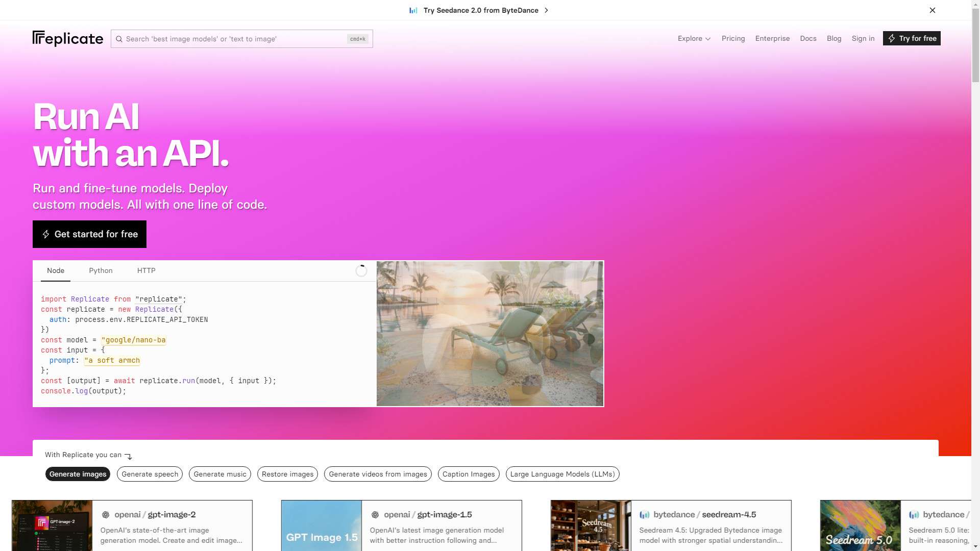Open the GPT Image 1.5 thumbnail
Image resolution: width=980 pixels, height=551 pixels.
[x=322, y=525]
